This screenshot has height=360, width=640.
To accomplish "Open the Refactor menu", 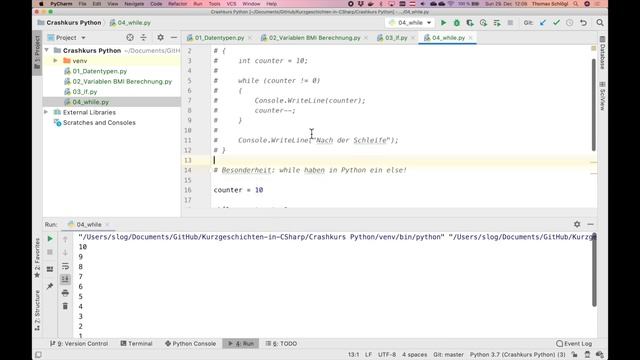I will (x=178, y=4).
